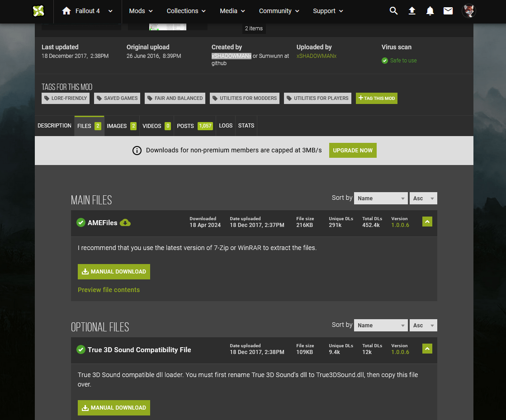Click the Utilities for Players tag
The height and width of the screenshot is (420, 506).
point(317,99)
